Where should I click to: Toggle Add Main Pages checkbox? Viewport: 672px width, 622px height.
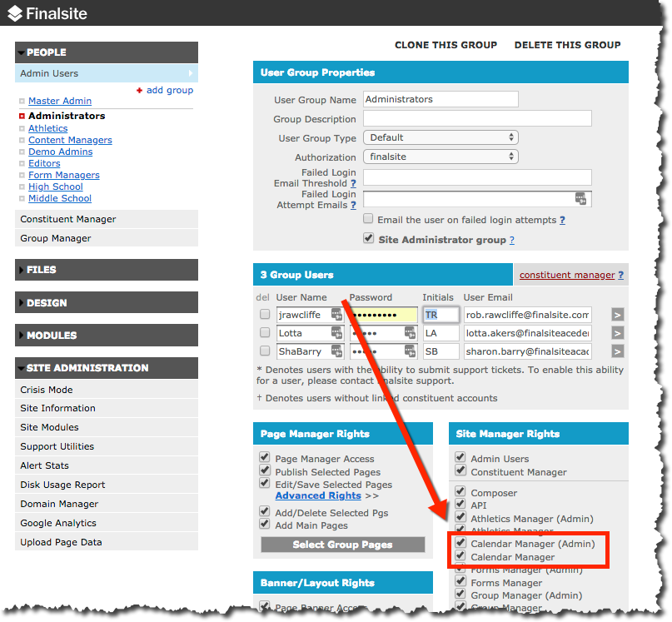click(265, 524)
